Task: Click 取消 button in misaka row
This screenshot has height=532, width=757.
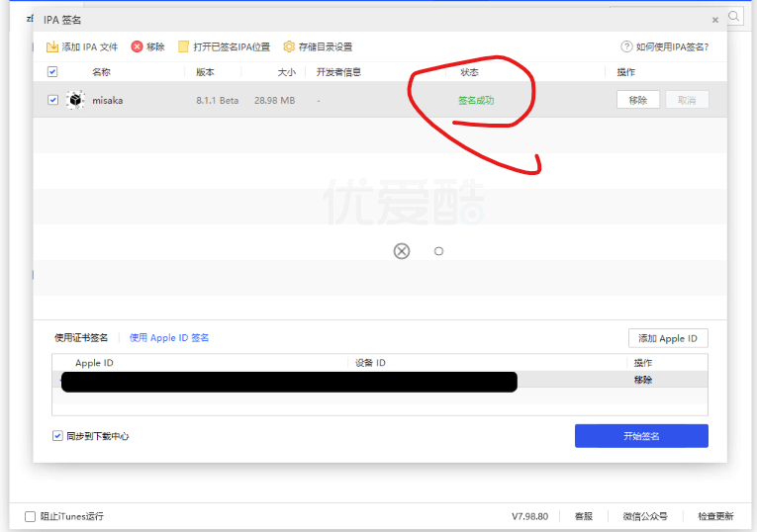Action: click(687, 100)
